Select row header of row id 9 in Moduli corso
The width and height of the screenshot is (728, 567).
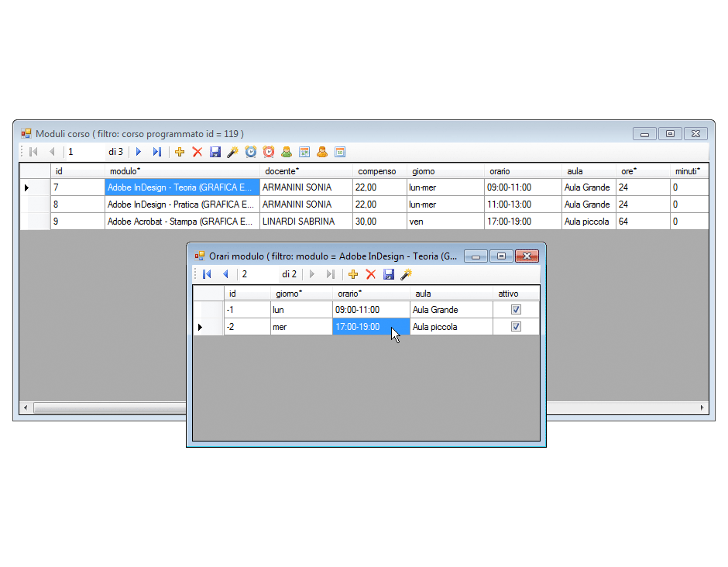click(x=35, y=222)
